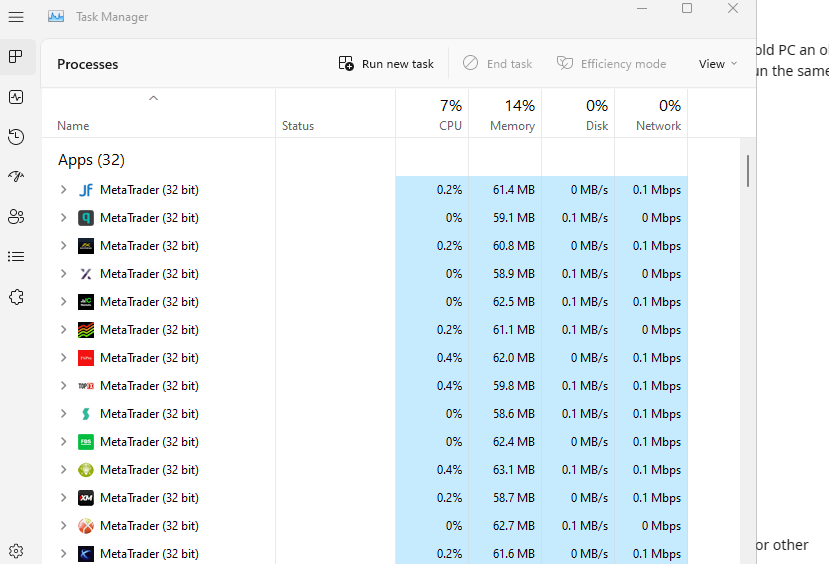Screen dimensions: 829x564
Task: Click the JF icon of MetaTrader using 61.4 MB
Action: pyautogui.click(x=86, y=190)
